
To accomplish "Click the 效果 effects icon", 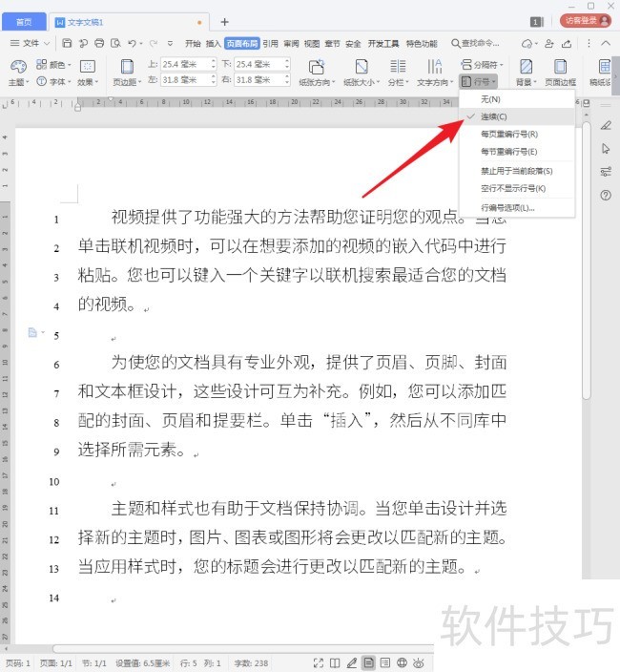I will click(x=88, y=67).
